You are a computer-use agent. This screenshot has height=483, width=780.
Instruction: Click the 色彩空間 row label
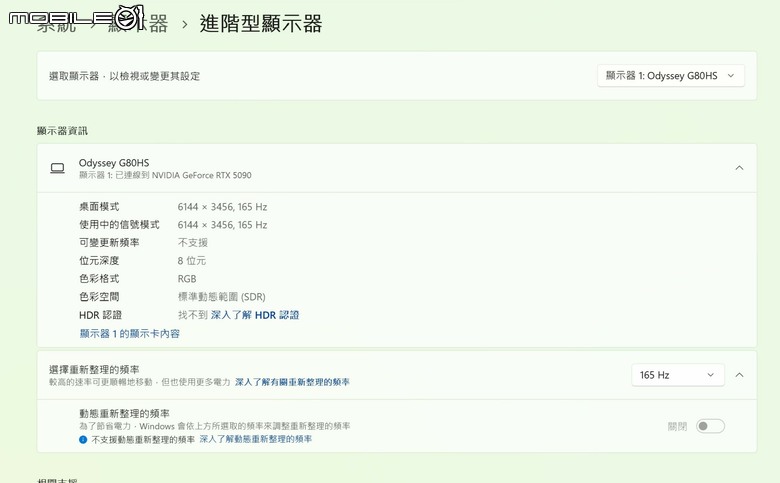[99, 297]
